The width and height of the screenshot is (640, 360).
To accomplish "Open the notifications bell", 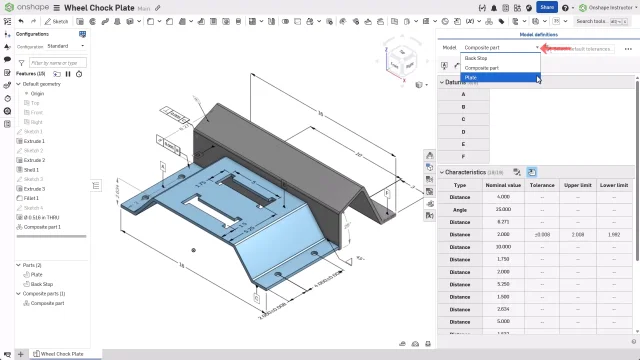I will tap(494, 8).
